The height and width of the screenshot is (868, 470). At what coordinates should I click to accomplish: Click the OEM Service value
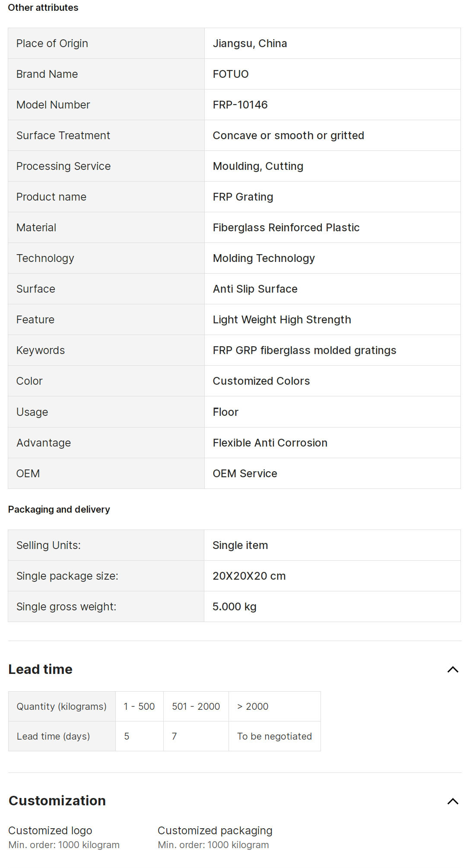click(x=245, y=474)
